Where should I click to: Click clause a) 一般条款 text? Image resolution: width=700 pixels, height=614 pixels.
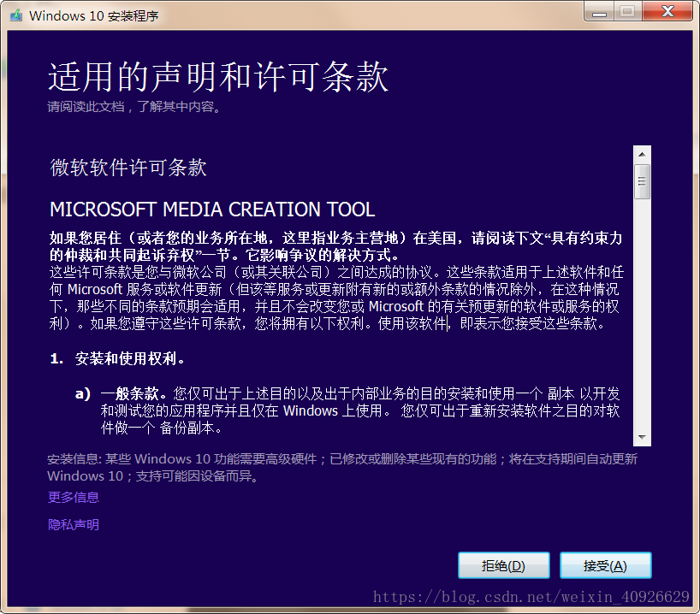tap(347, 410)
